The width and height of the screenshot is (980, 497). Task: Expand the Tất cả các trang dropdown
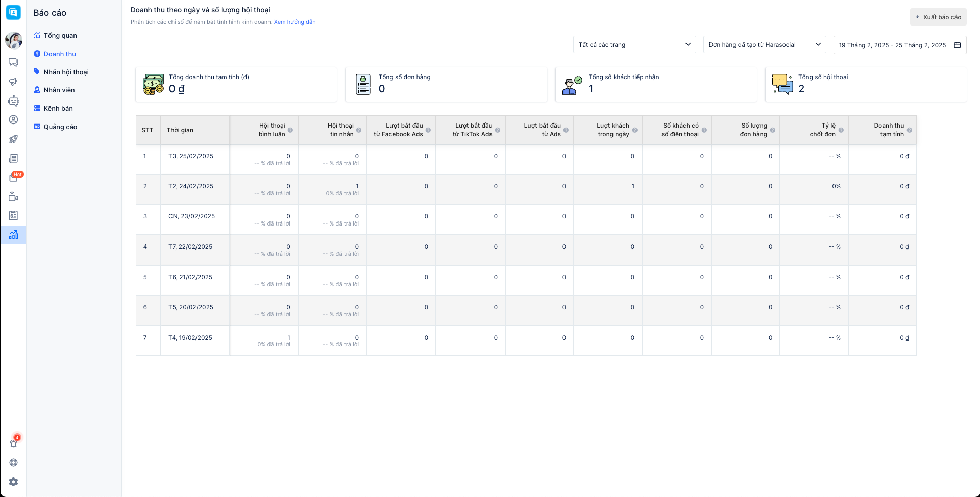(x=634, y=45)
